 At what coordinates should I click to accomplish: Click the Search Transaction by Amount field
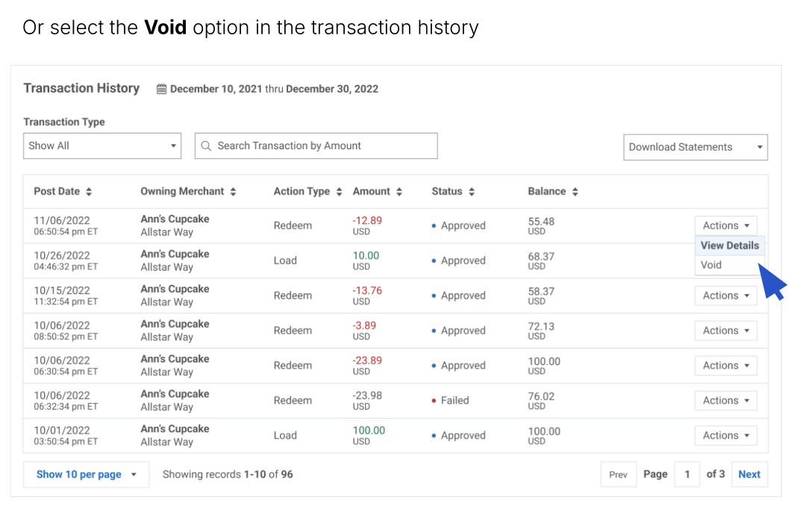321,146
